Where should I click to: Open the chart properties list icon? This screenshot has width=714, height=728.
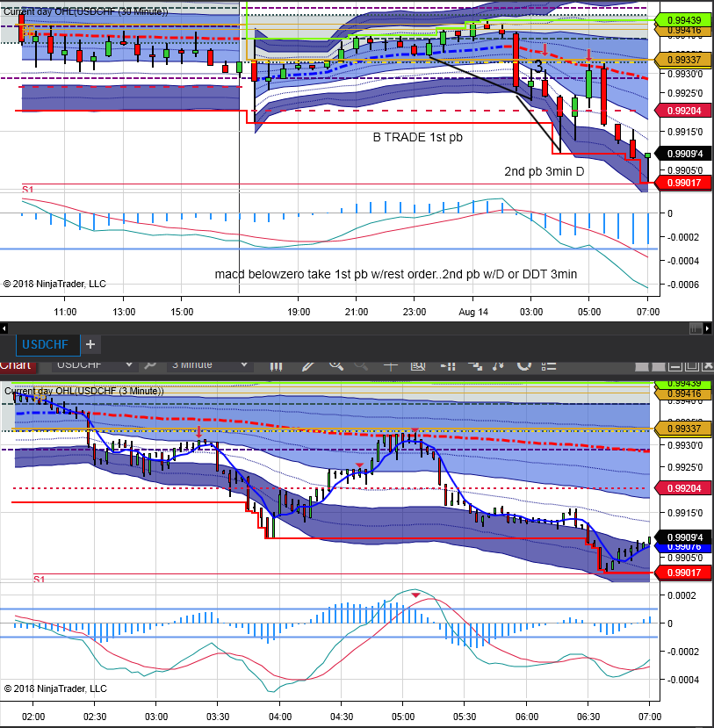click(549, 366)
